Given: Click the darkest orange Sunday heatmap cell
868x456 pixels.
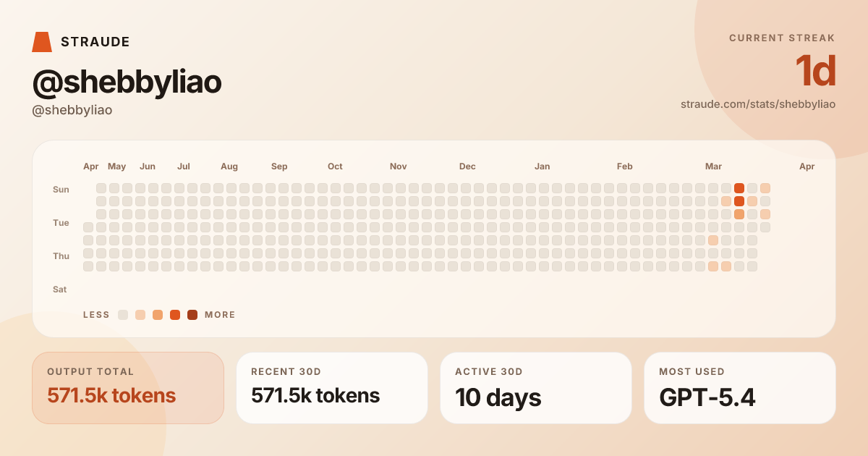Looking at the screenshot, I should tap(739, 188).
